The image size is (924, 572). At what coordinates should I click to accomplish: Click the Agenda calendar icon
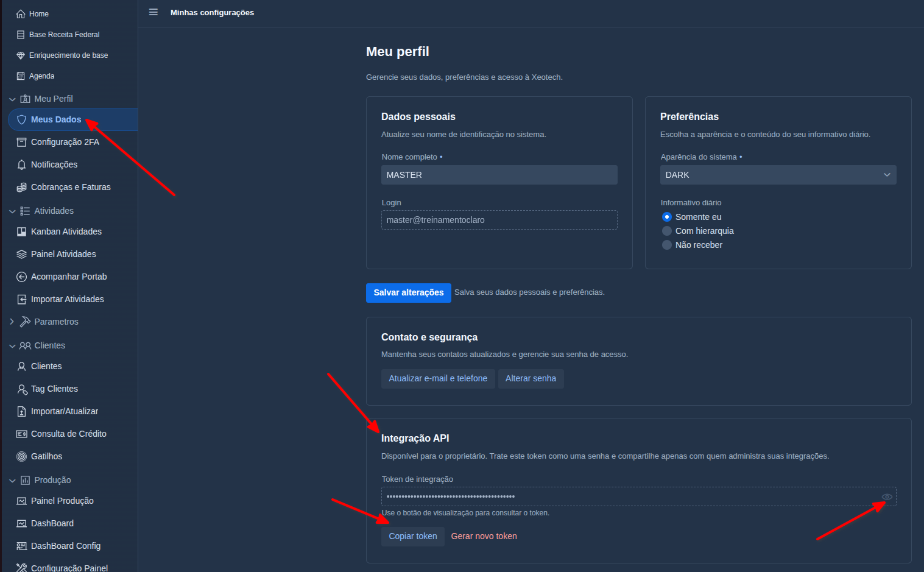(x=21, y=76)
